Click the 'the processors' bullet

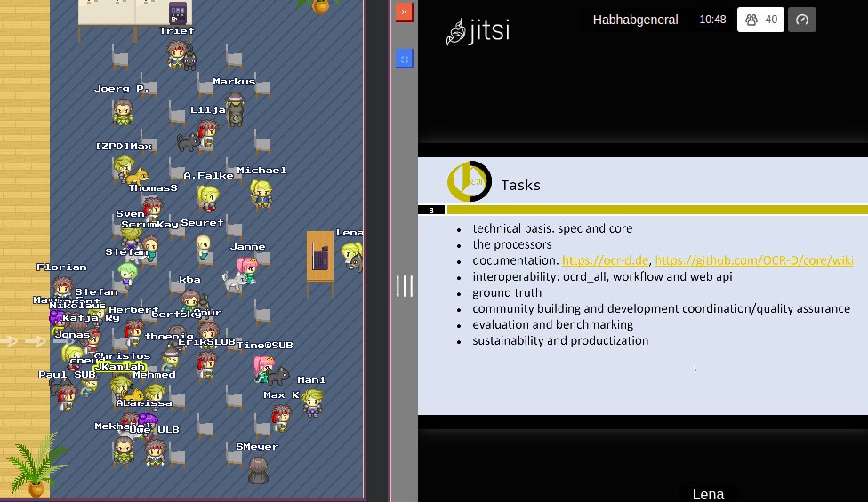tap(512, 244)
